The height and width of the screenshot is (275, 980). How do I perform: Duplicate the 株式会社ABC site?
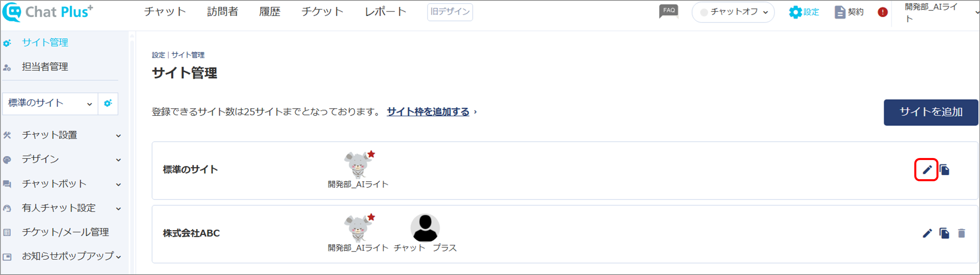pyautogui.click(x=944, y=233)
